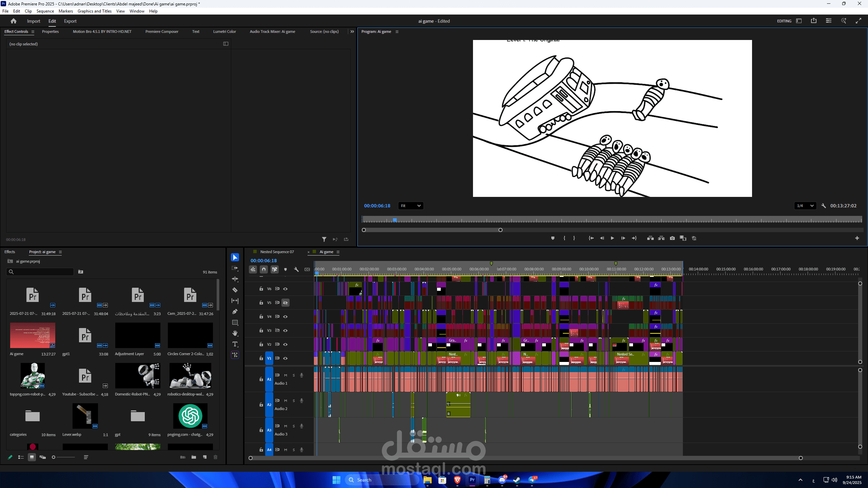This screenshot has height=488, width=868.
Task: Select the Razor tool
Action: pos(235,290)
